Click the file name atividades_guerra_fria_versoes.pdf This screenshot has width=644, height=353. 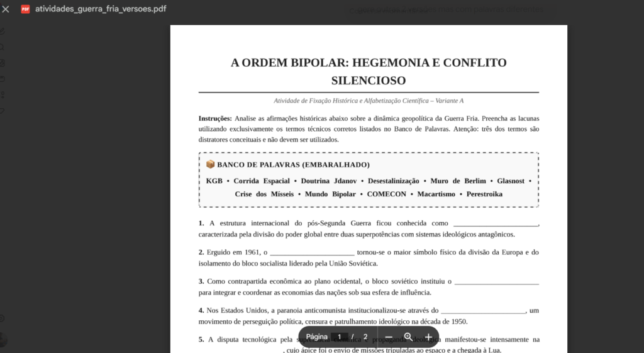[x=101, y=9]
